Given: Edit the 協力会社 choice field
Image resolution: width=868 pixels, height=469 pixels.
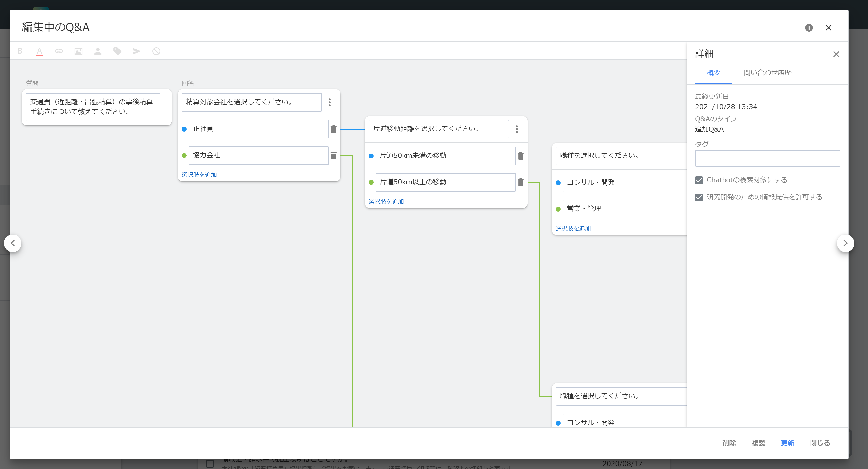Looking at the screenshot, I should pos(258,156).
